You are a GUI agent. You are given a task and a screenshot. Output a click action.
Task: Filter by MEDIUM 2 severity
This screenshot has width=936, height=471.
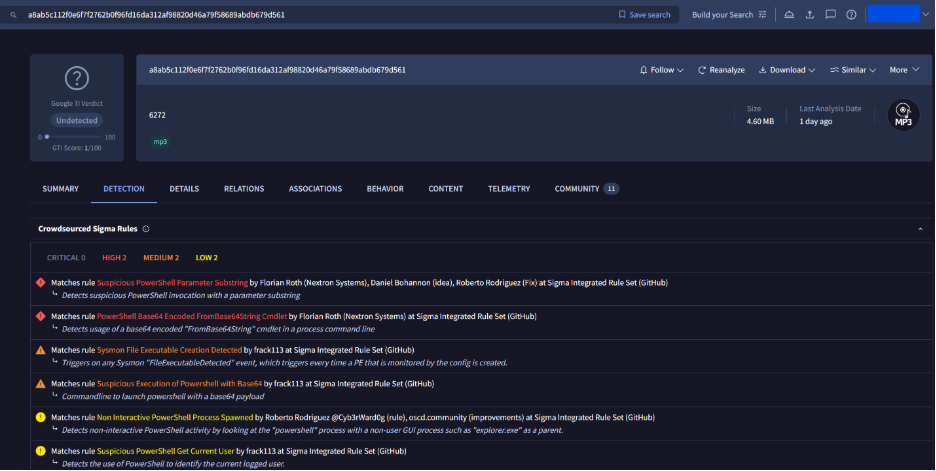coord(161,258)
